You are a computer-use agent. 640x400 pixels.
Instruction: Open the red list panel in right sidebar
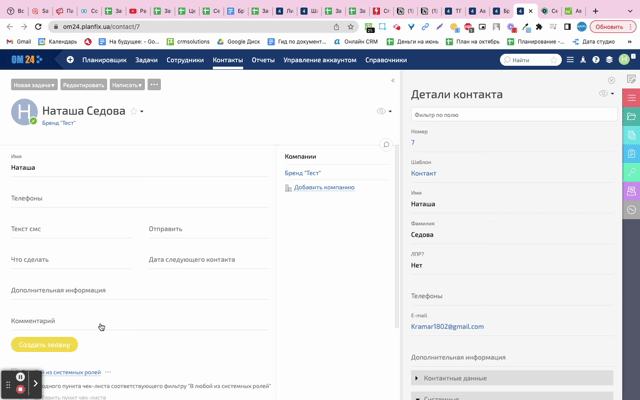point(631,98)
